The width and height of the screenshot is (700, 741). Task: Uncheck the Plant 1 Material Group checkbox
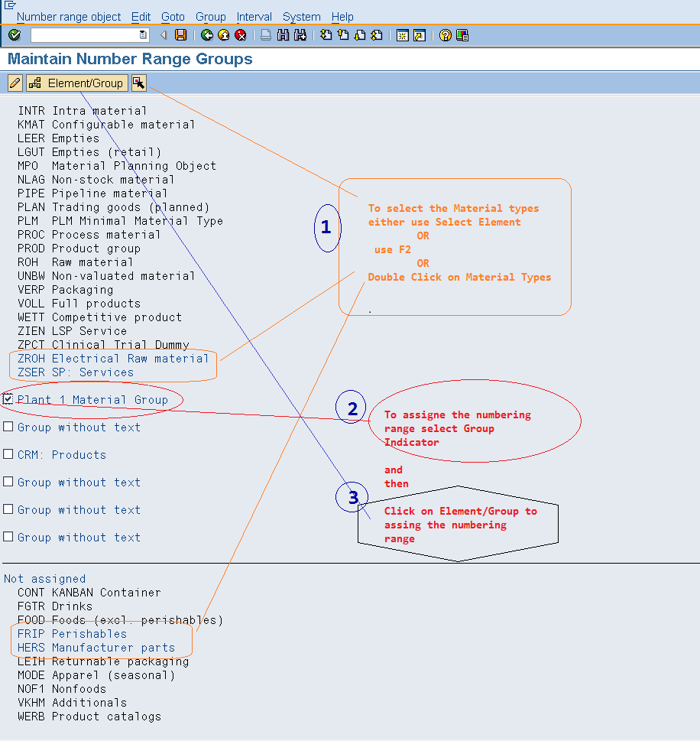6,399
